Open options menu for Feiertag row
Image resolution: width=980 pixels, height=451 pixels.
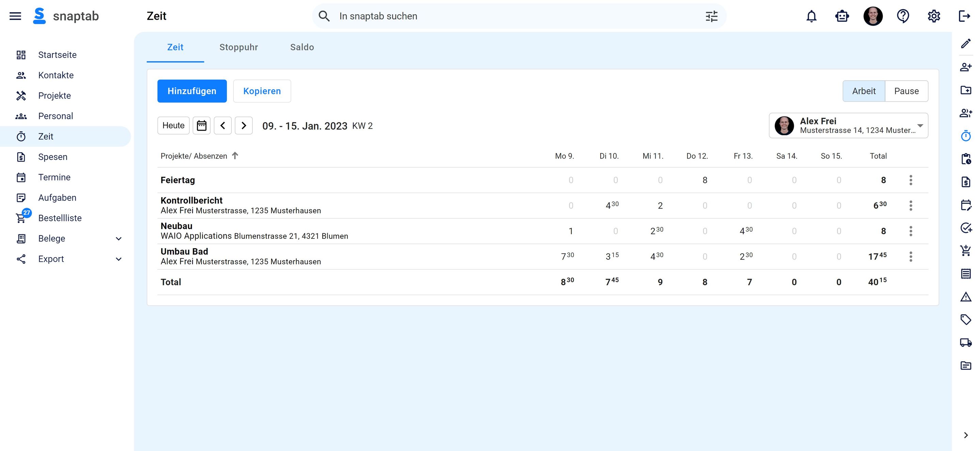911,180
